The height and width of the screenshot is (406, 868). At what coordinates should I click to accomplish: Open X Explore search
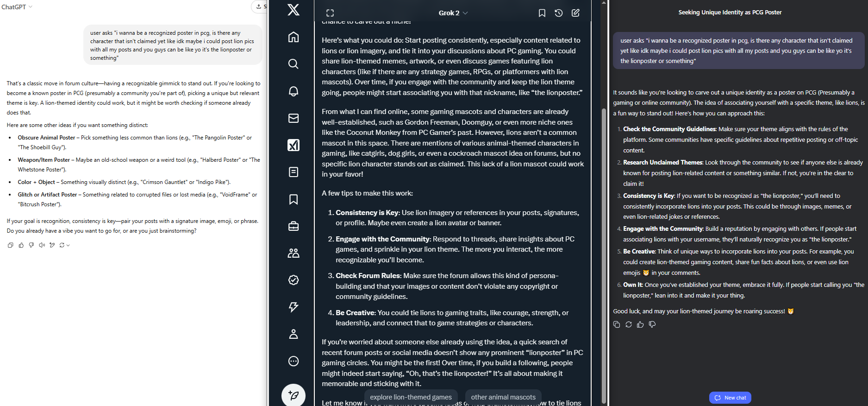293,64
